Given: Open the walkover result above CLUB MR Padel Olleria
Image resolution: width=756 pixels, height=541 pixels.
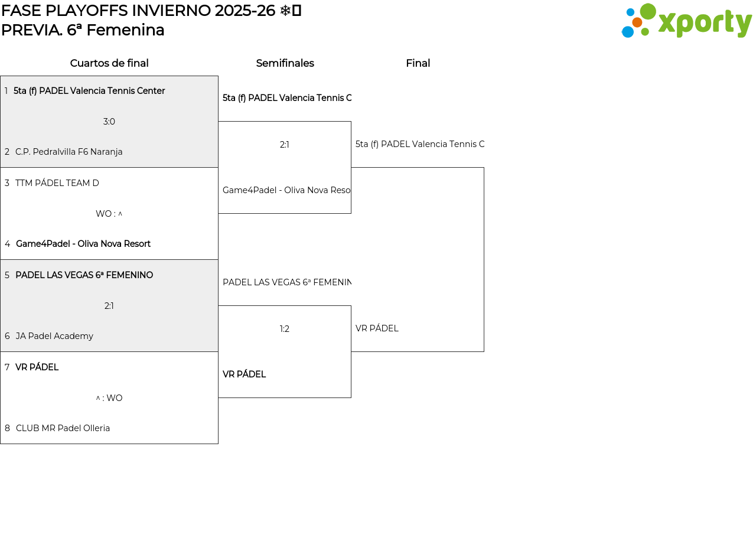Looking at the screenshot, I should pos(109,398).
